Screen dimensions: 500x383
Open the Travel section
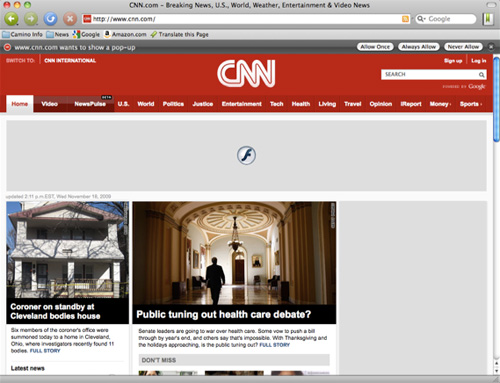tap(353, 104)
